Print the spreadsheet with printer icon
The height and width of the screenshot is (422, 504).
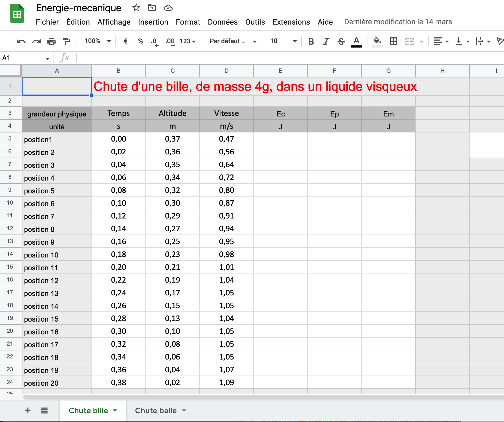[x=51, y=41]
